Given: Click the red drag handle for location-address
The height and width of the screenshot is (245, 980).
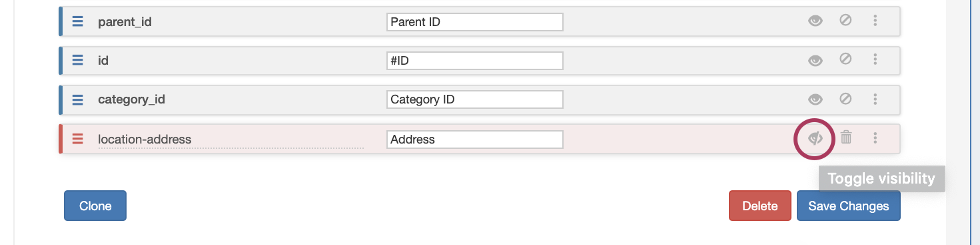Looking at the screenshot, I should click(77, 139).
